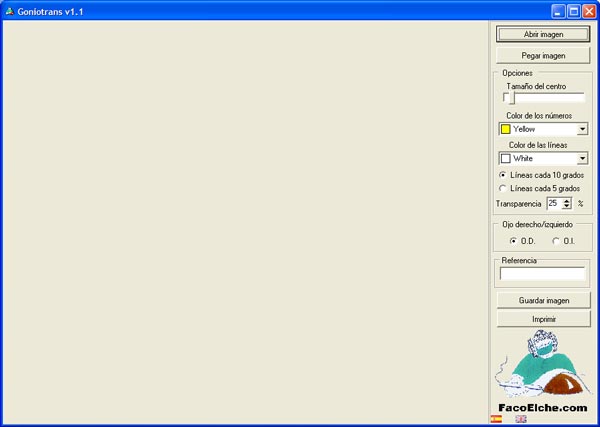Click the Referencia text field
Screen dimensions: 600x427
tap(542, 274)
